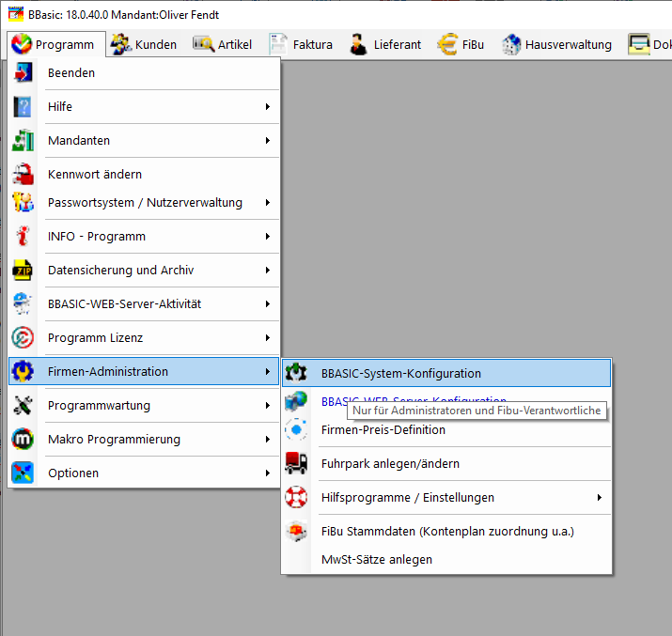The width and height of the screenshot is (672, 636).
Task: Expand the Programm Lizenz submenu arrow
Action: pyautogui.click(x=268, y=338)
